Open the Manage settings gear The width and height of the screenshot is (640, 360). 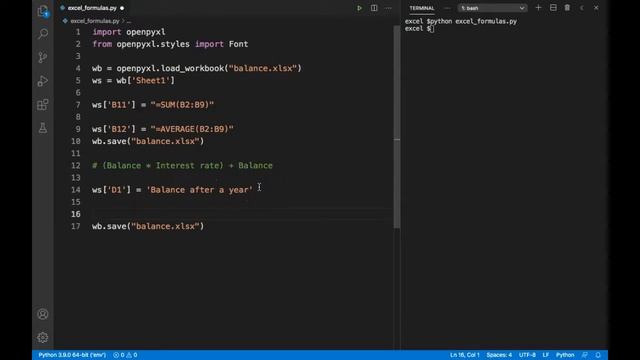click(43, 338)
